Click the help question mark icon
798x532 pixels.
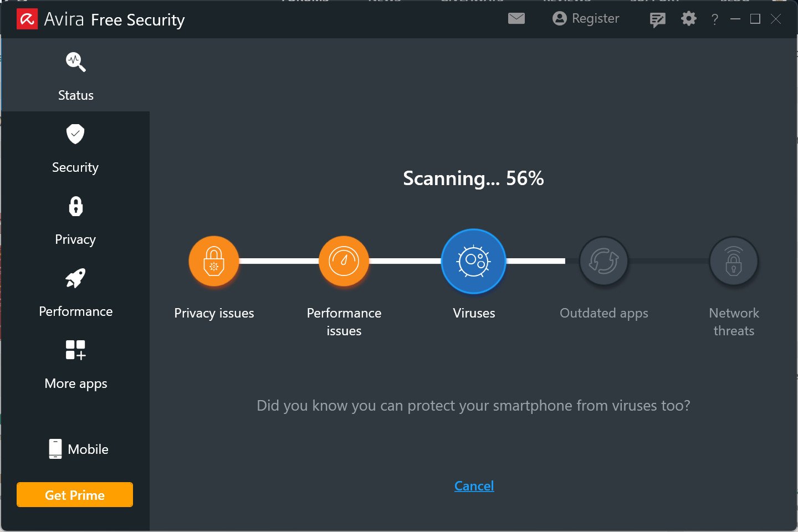coord(715,20)
